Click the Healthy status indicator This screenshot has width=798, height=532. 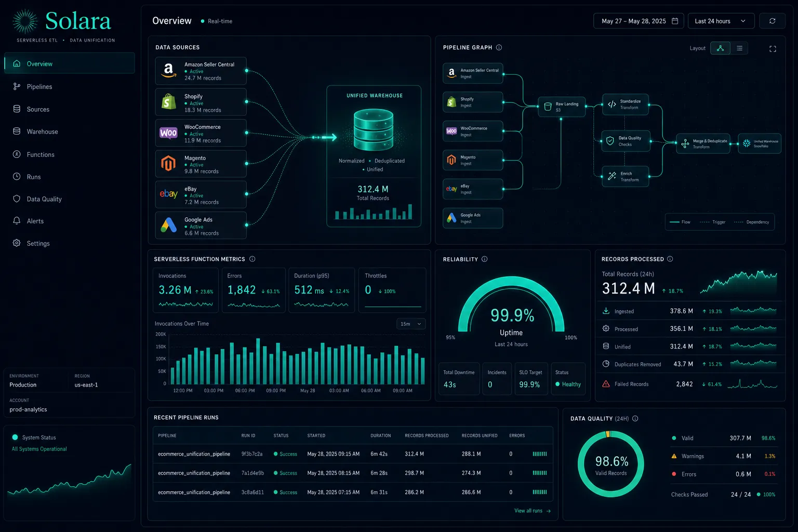568,384
